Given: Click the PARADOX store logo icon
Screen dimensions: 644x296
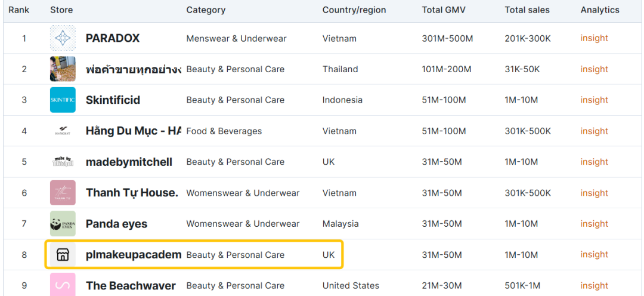Looking at the screenshot, I should (63, 38).
